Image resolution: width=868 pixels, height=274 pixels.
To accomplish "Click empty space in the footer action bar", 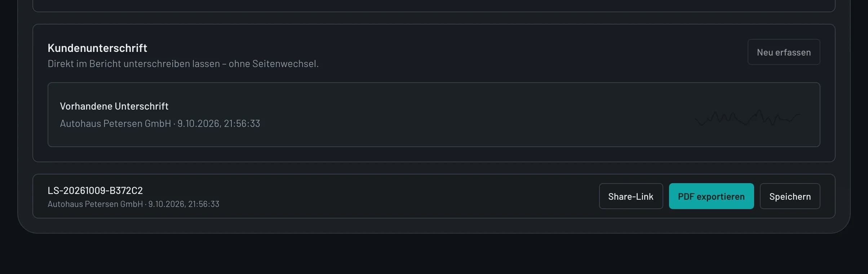I will tap(407, 196).
